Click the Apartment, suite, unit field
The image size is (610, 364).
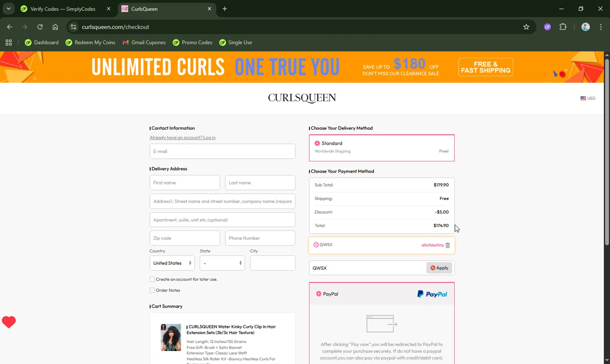222,220
